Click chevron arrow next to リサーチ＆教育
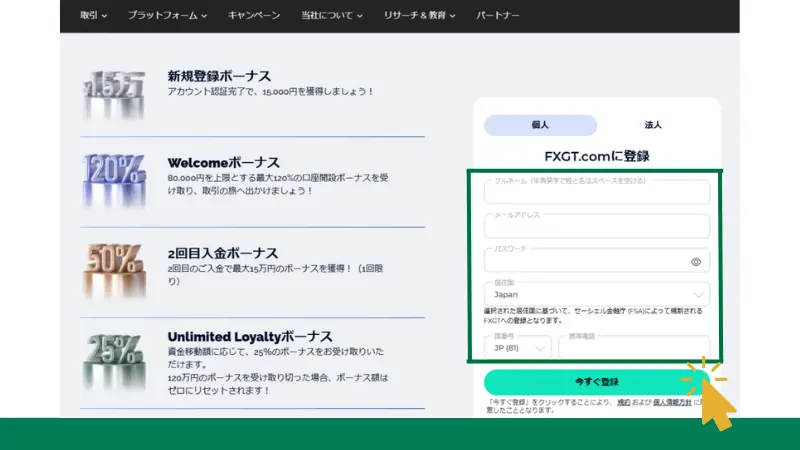 pos(452,16)
